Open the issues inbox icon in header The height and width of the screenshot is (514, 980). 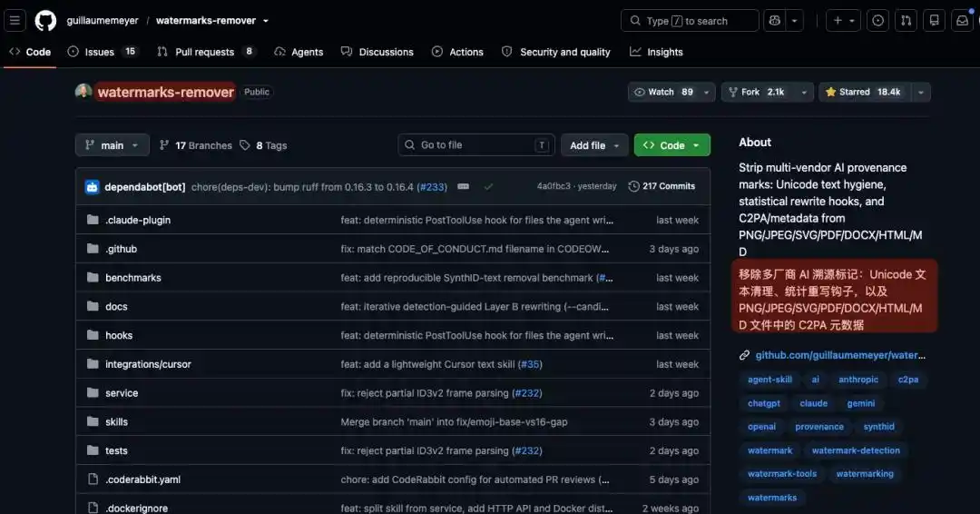878,21
